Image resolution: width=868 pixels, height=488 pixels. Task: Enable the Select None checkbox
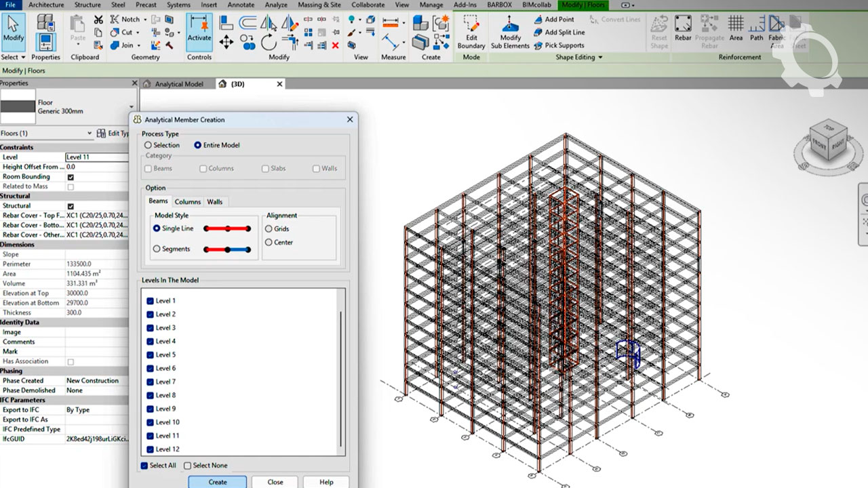[x=188, y=466]
